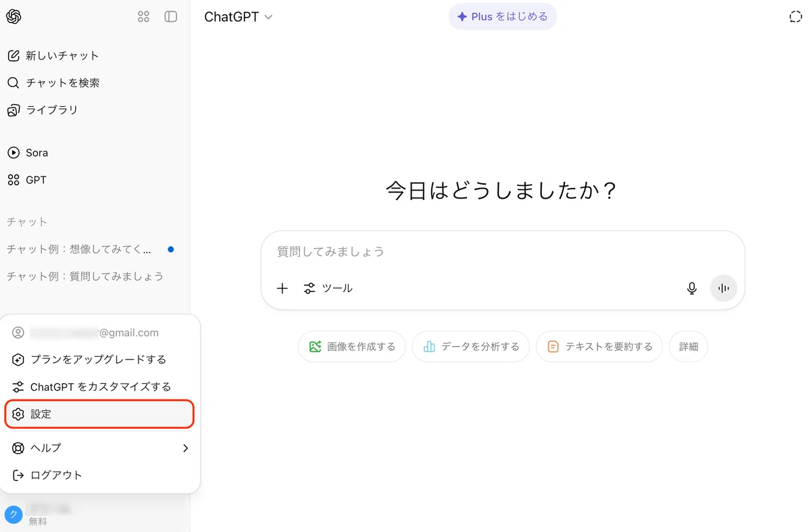Screen dimensions: 811x532
Task: Click the 無料 plan label under the user name
Action: coord(38,522)
